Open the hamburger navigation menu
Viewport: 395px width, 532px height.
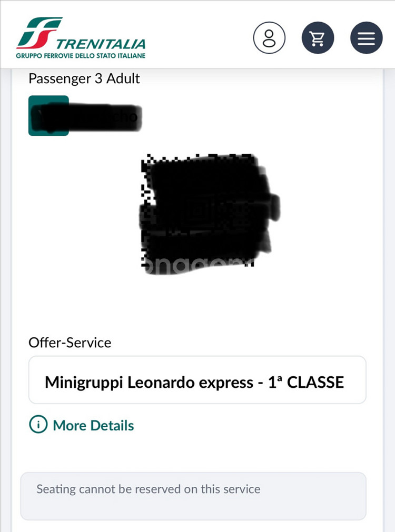click(x=366, y=38)
